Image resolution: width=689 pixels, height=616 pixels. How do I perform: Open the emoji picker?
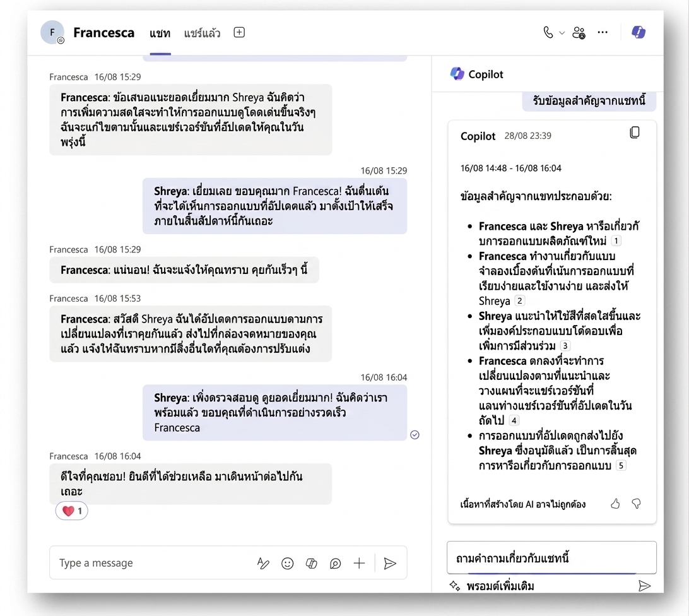(x=287, y=563)
